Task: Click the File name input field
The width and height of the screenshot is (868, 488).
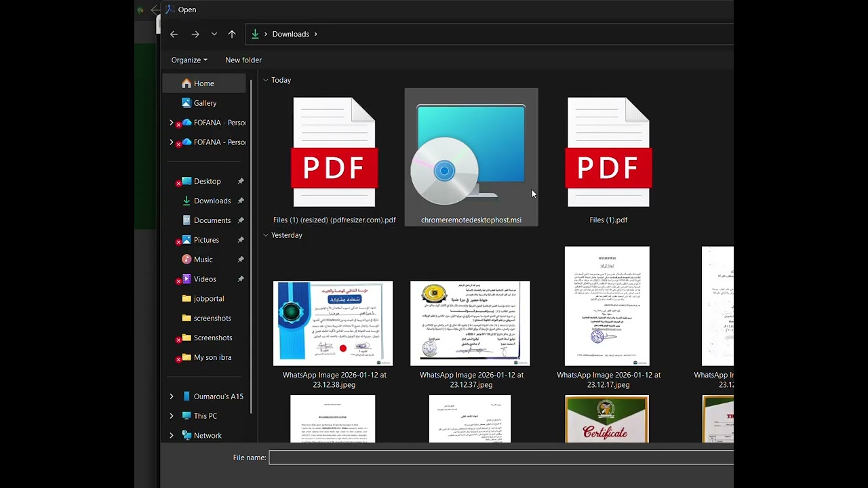Action: click(x=501, y=457)
